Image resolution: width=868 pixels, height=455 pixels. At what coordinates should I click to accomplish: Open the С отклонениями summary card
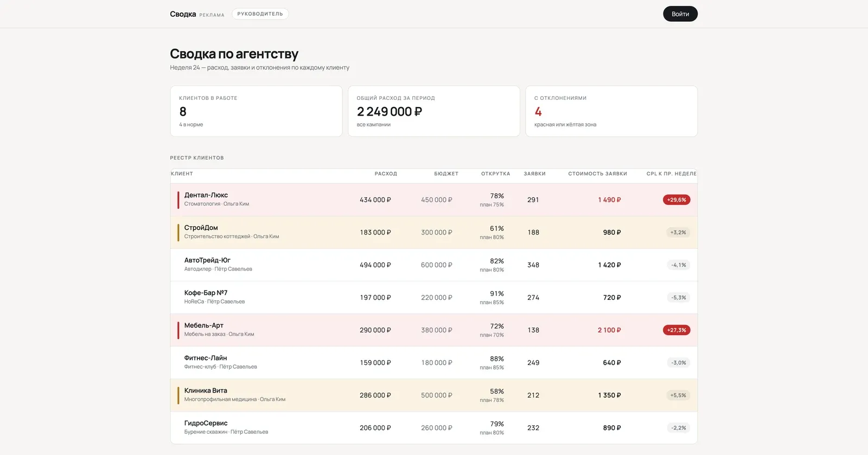pyautogui.click(x=611, y=111)
